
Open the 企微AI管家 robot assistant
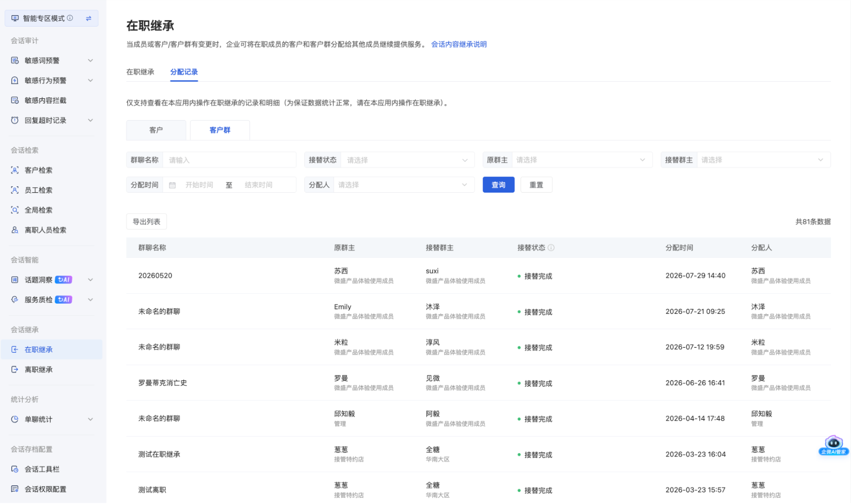click(x=833, y=445)
